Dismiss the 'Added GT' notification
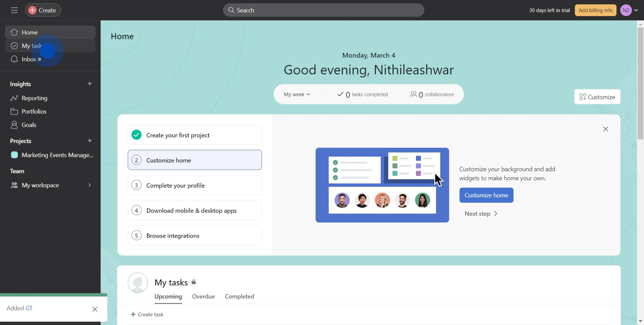The height and width of the screenshot is (325, 644). point(95,309)
